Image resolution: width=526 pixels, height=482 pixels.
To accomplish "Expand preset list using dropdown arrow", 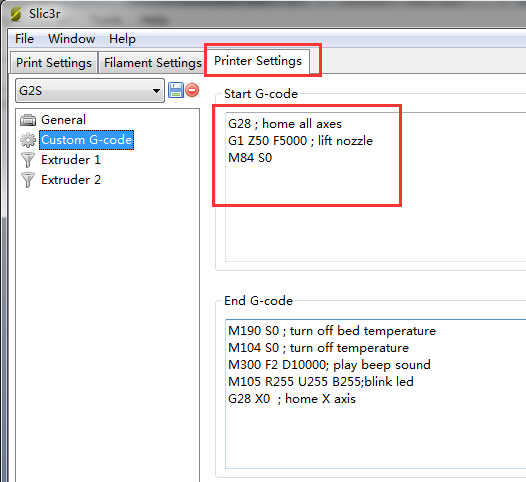I will coord(156,91).
